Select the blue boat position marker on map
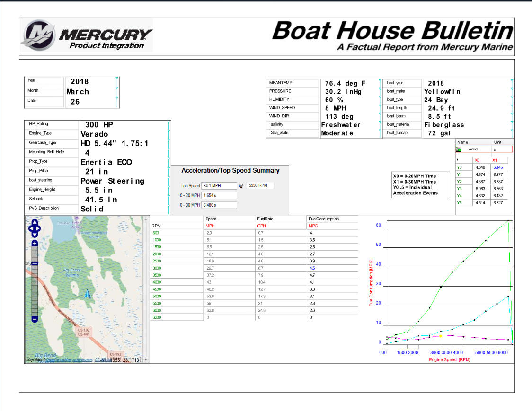 [88, 294]
